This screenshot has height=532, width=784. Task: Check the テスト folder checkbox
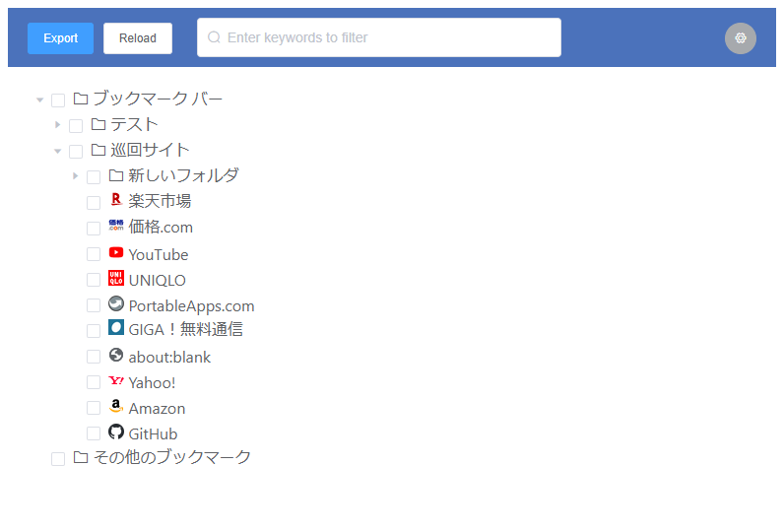(76, 126)
